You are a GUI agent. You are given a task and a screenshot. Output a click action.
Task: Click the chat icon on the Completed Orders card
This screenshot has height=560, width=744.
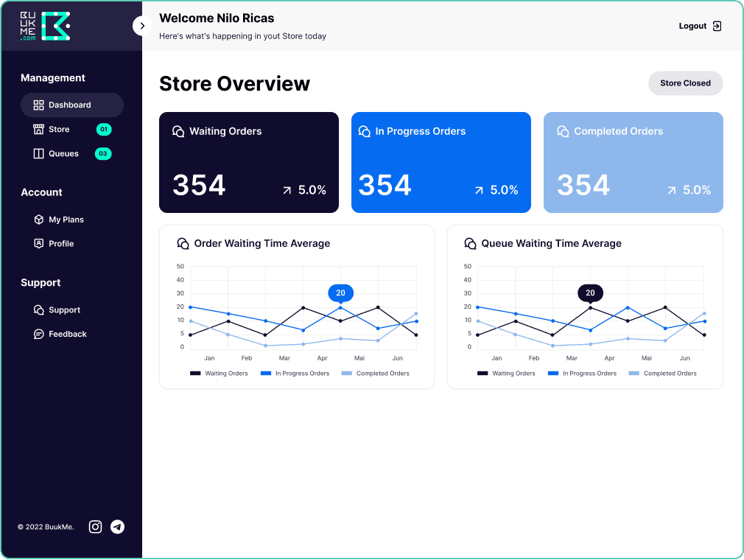click(563, 131)
